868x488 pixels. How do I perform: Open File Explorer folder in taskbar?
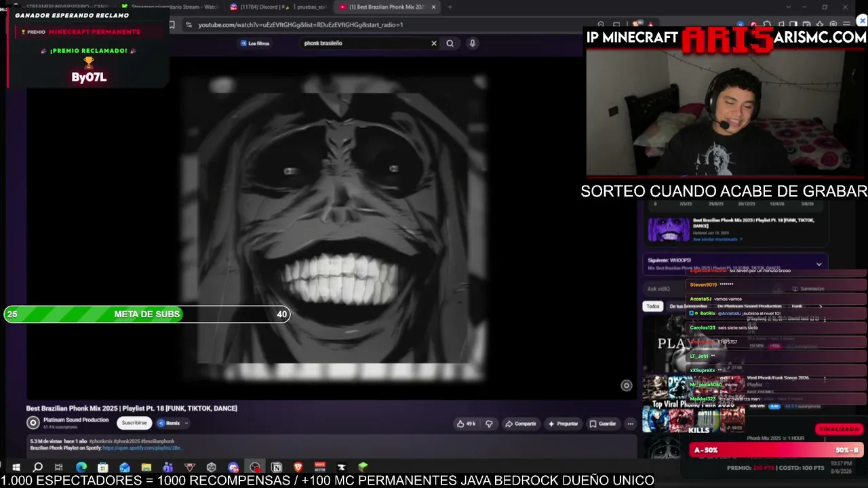pos(146,467)
